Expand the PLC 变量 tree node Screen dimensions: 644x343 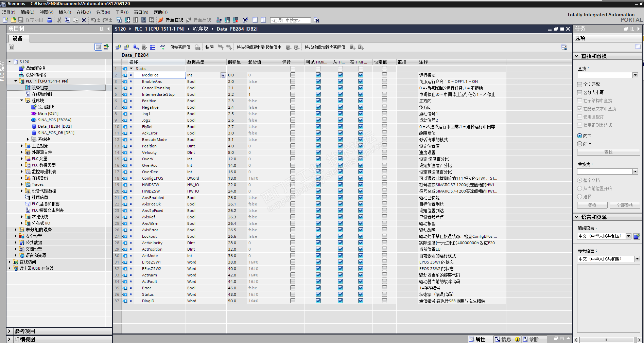22,159
